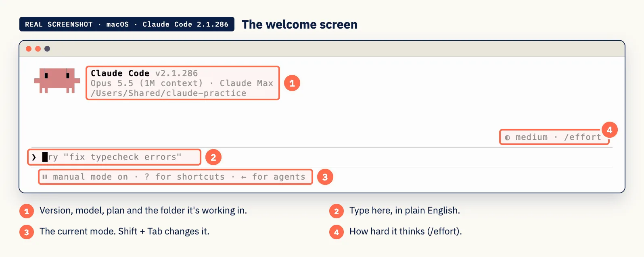Viewport: 644px width, 257px height.
Task: Click caption 'The current mode. Shift + Tab'
Action: point(124,232)
